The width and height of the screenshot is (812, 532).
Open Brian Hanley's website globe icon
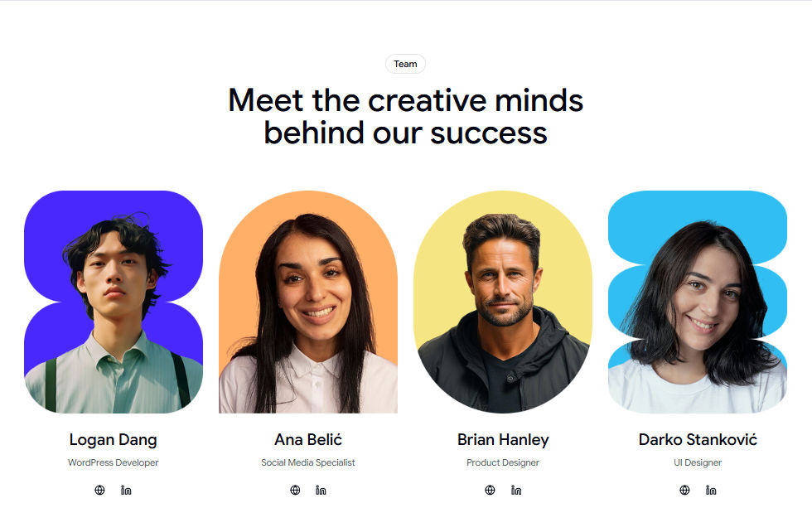point(490,490)
